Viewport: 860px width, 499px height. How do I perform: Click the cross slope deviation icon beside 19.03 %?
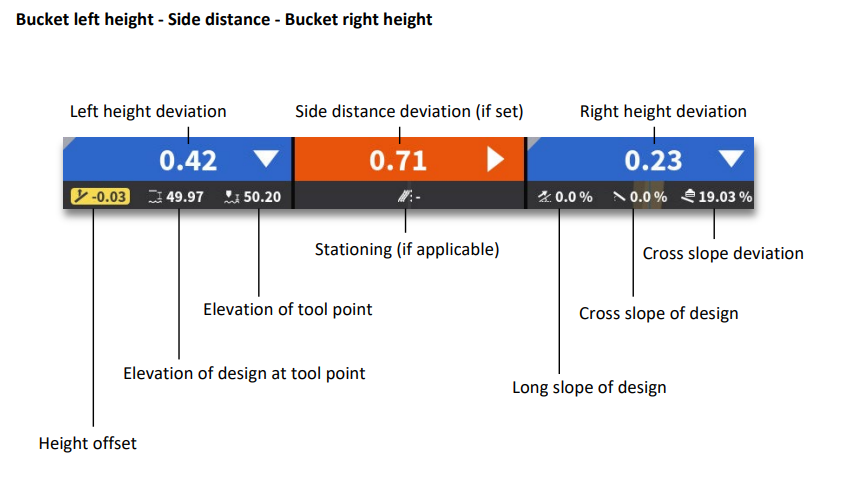[688, 197]
